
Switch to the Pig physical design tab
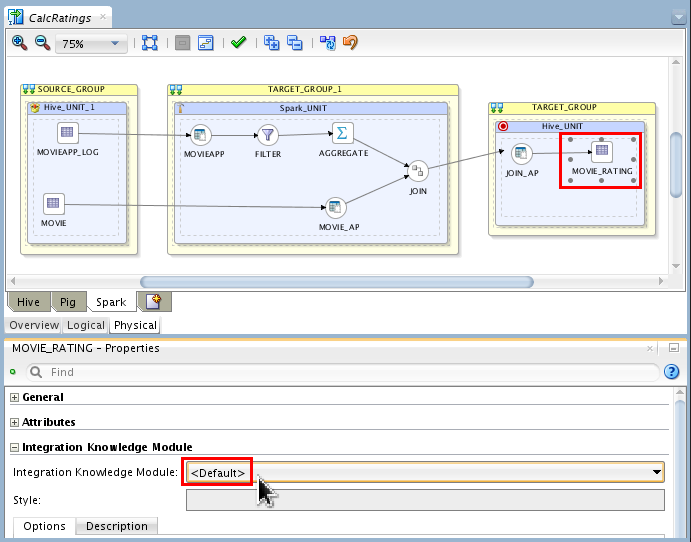click(67, 302)
